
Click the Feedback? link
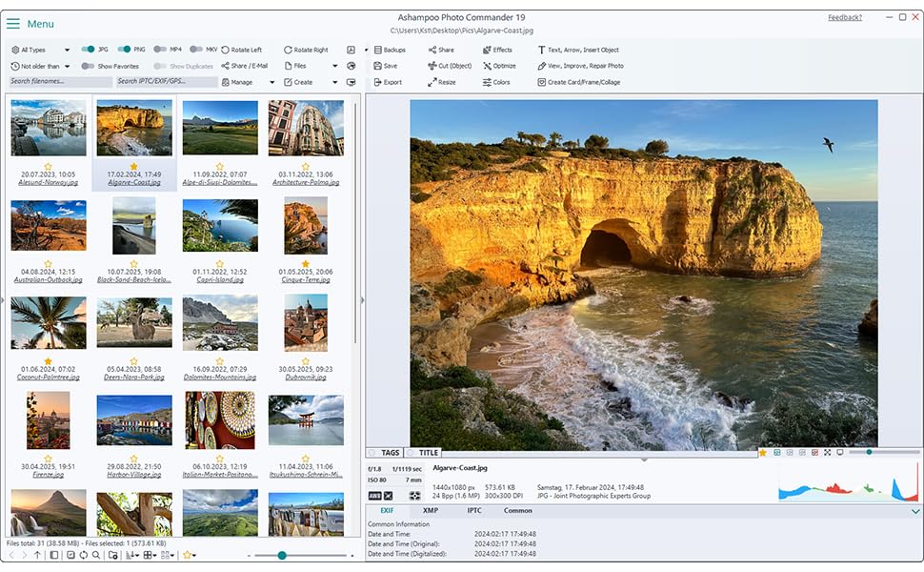point(844,17)
